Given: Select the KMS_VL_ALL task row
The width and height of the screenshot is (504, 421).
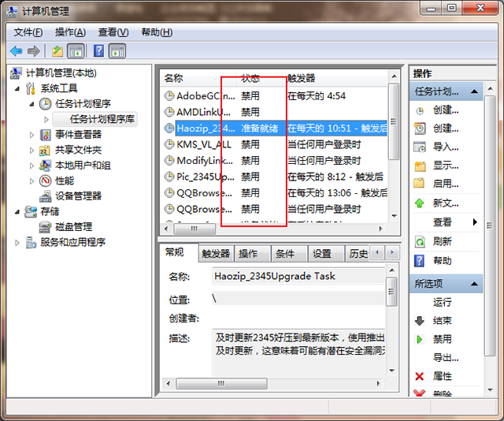Looking at the screenshot, I should (x=203, y=144).
